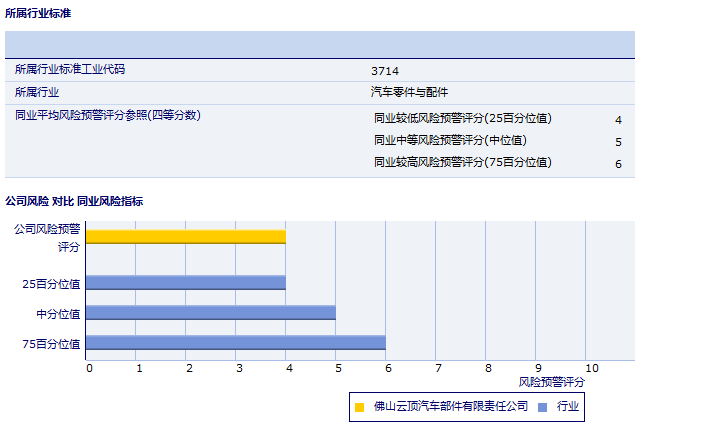Click the 风险预警评分 x-axis title
Image resolution: width=720 pixels, height=427 pixels.
tap(552, 382)
